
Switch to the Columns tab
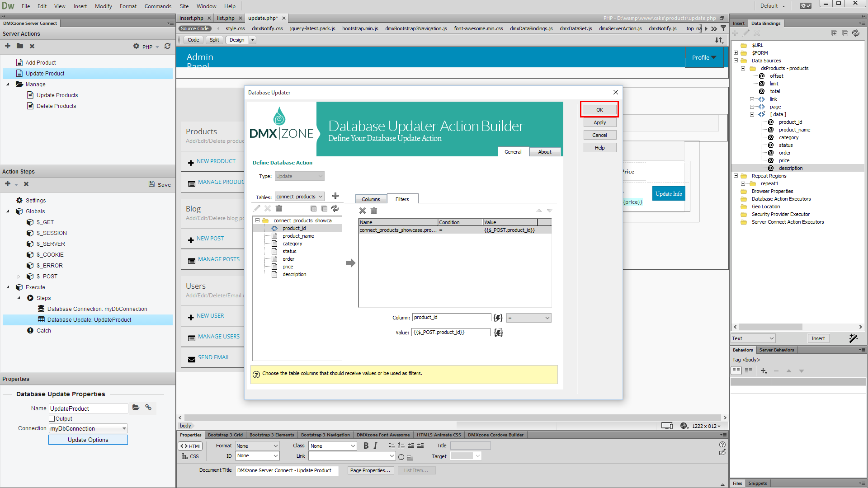[371, 199]
